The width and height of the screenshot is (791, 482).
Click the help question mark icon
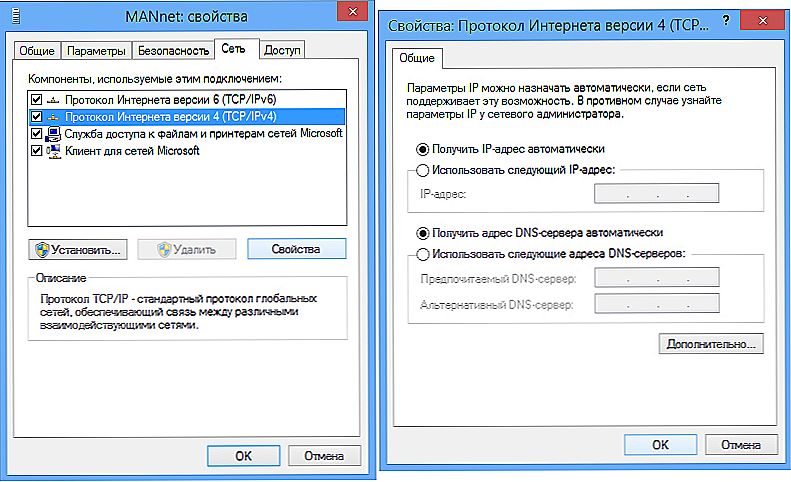click(x=725, y=21)
